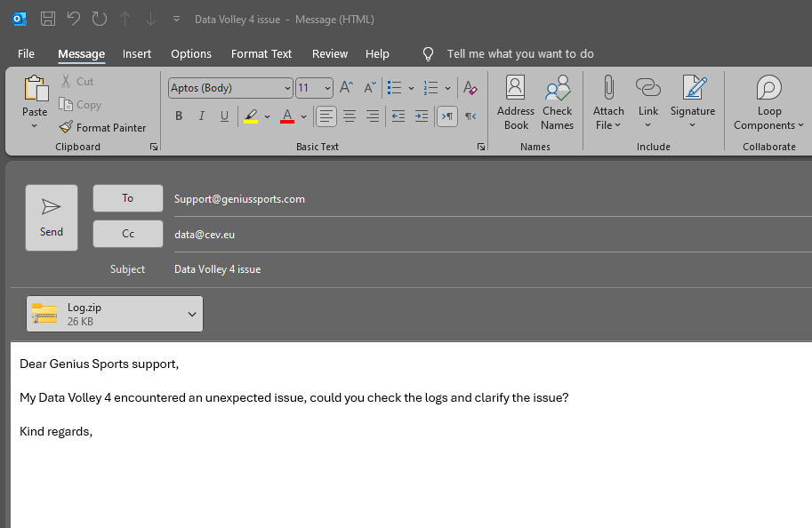Activate the Format Painter
This screenshot has height=528, width=812.
102,127
